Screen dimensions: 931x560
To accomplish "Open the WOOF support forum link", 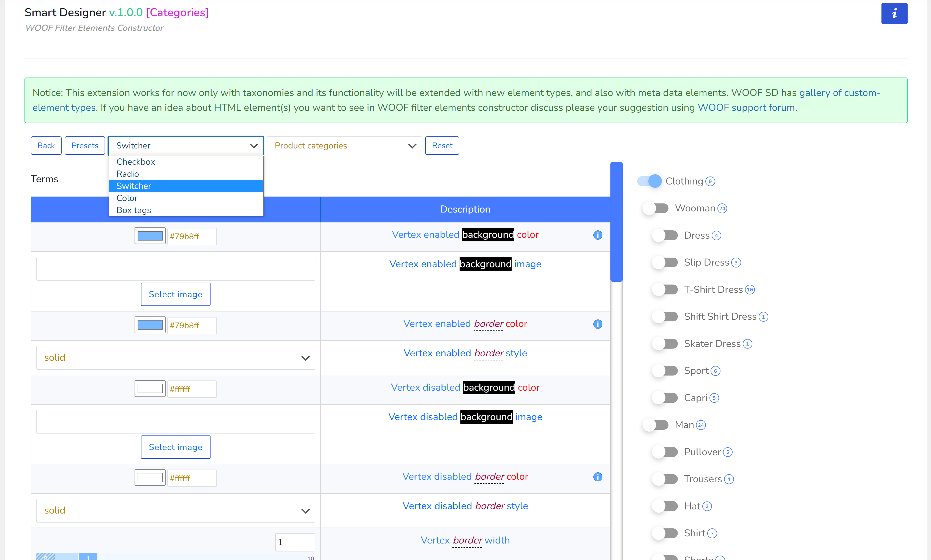I will tap(746, 107).
